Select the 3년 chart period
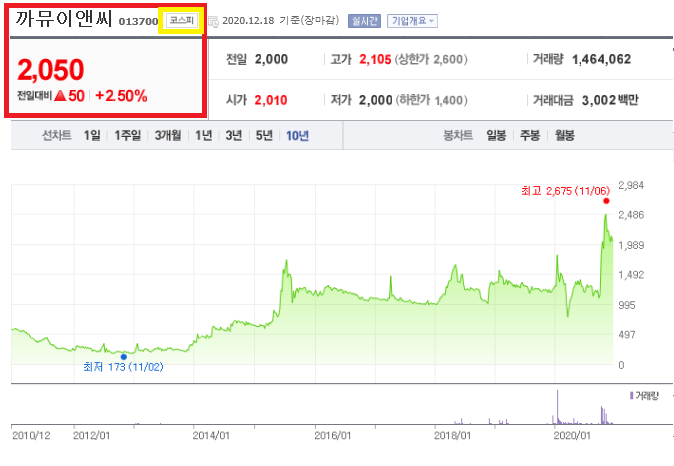The width and height of the screenshot is (674, 466). tap(234, 135)
